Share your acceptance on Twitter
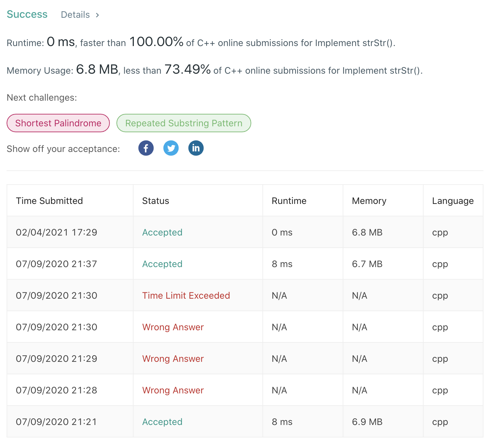This screenshot has width=492, height=448. point(171,148)
